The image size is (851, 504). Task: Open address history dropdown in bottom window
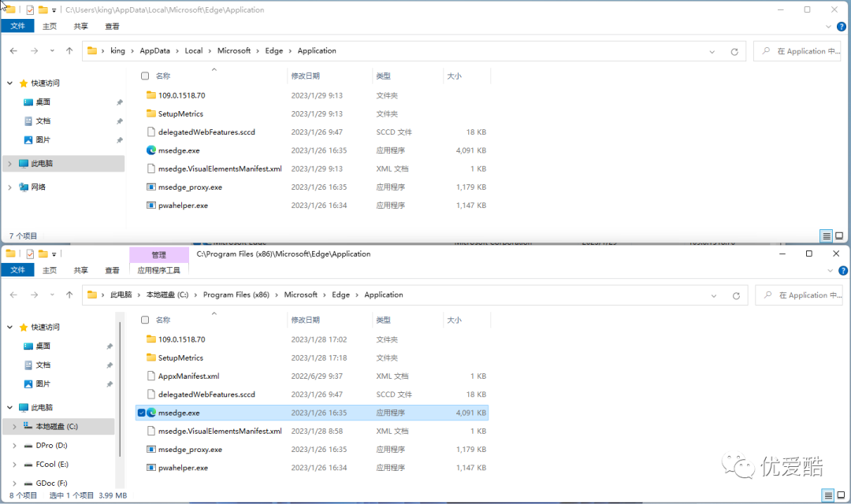(x=714, y=296)
